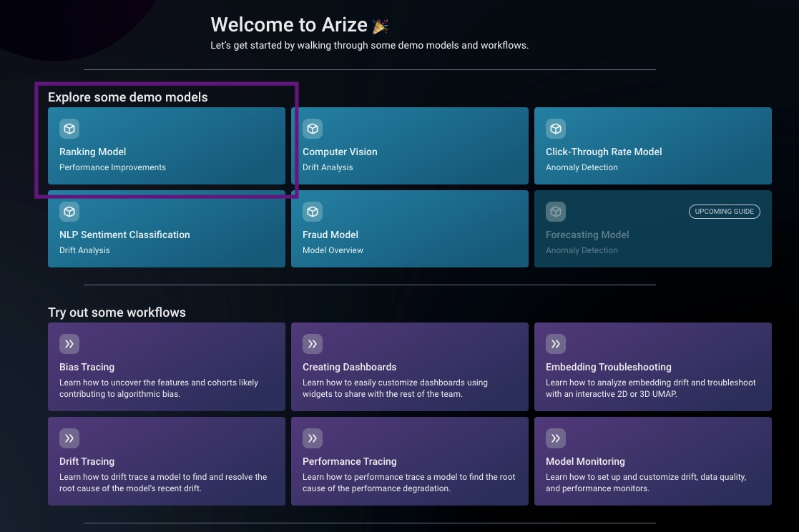Image resolution: width=799 pixels, height=532 pixels.
Task: Select the Click-Through Rate Model title
Action: coord(604,152)
